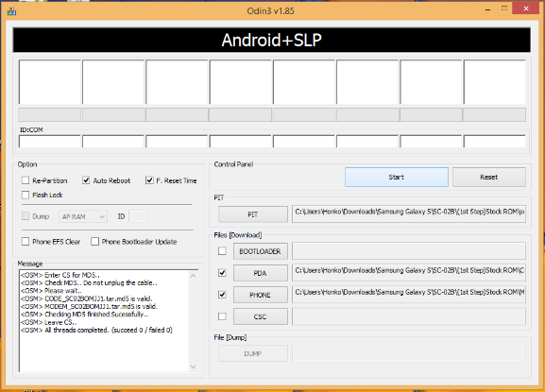Enable Phone Bootloader Update checkbox
Screen dimensions: 545x392
94,242
